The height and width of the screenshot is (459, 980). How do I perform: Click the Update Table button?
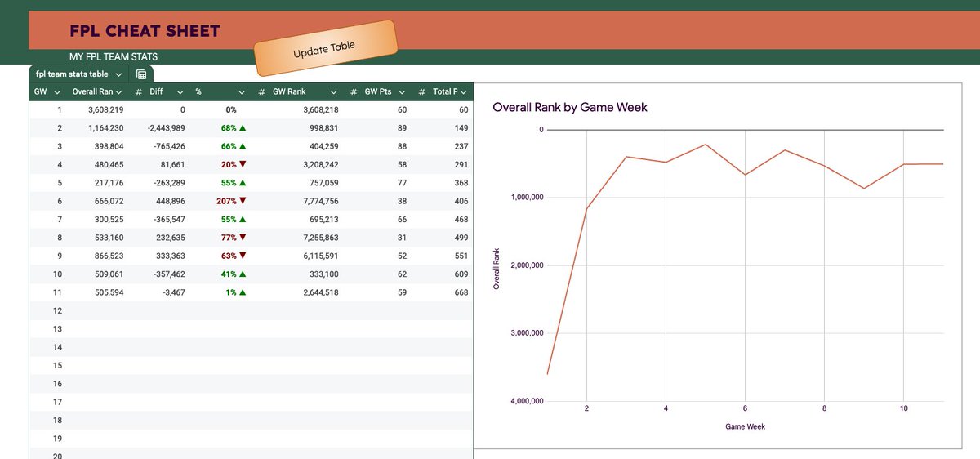pyautogui.click(x=325, y=48)
